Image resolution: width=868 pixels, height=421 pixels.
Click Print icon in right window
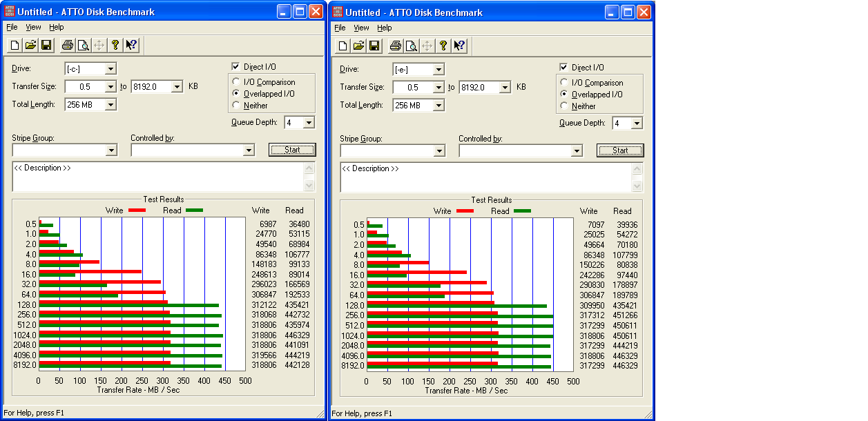click(x=396, y=46)
